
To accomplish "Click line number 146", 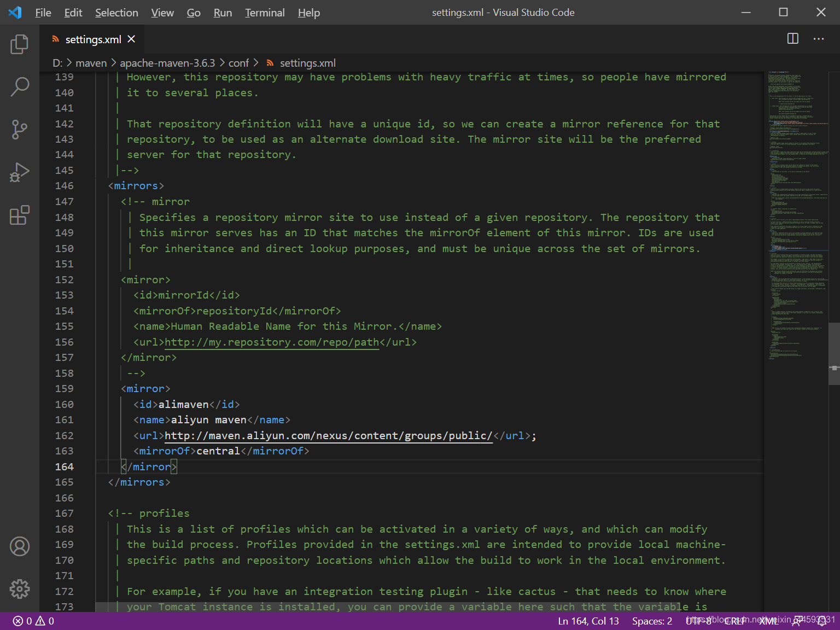I will pyautogui.click(x=64, y=186).
